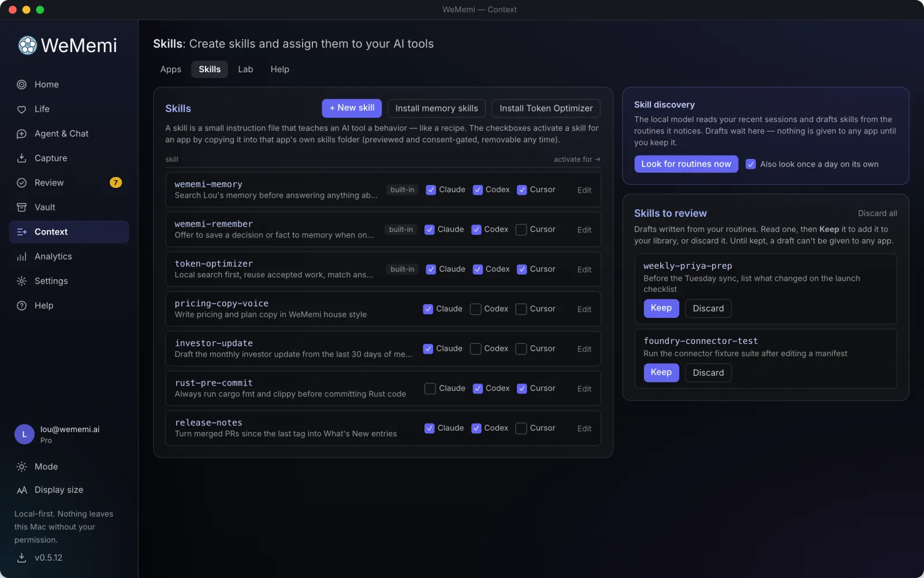
Task: Edit the token-optimizer skill
Action: 584,269
